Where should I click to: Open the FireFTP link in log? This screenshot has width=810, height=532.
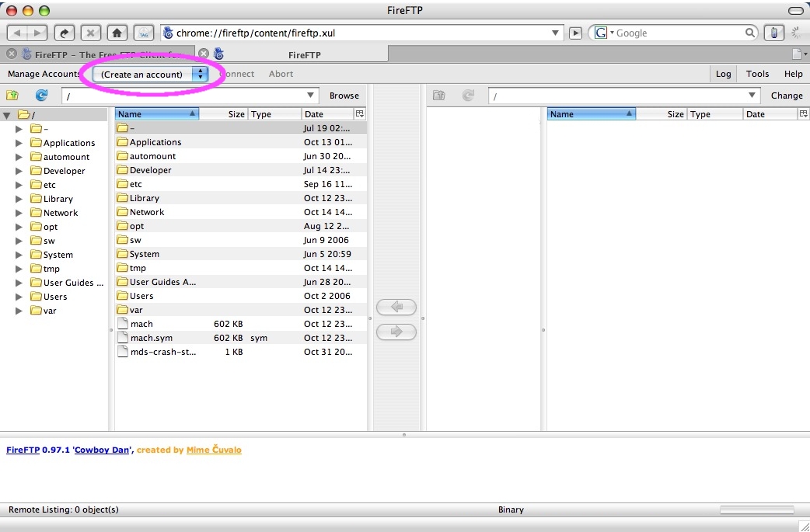tap(23, 450)
